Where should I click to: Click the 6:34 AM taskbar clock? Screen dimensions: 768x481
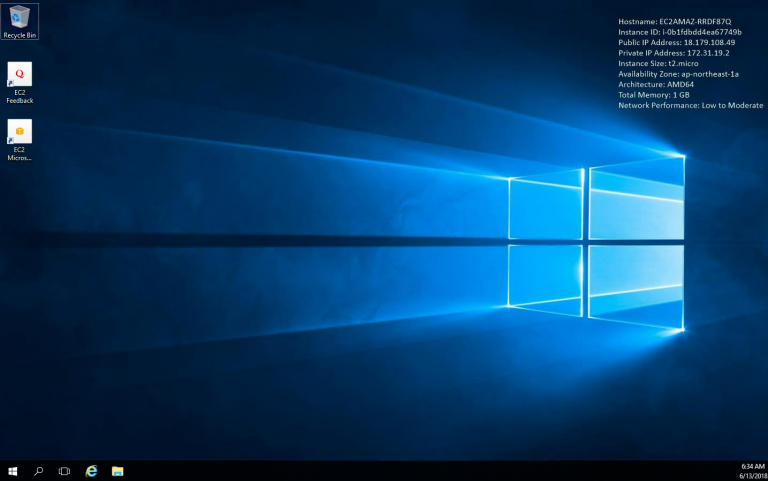click(x=752, y=466)
